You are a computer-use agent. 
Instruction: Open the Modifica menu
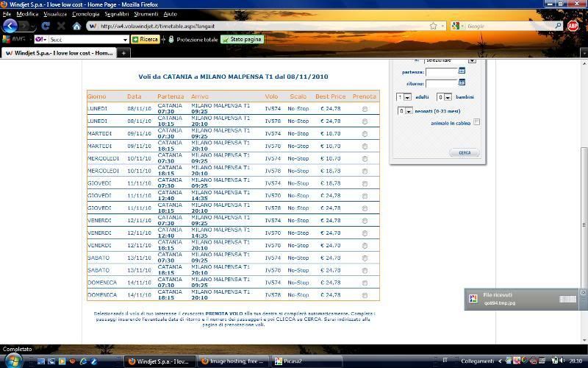click(27, 14)
